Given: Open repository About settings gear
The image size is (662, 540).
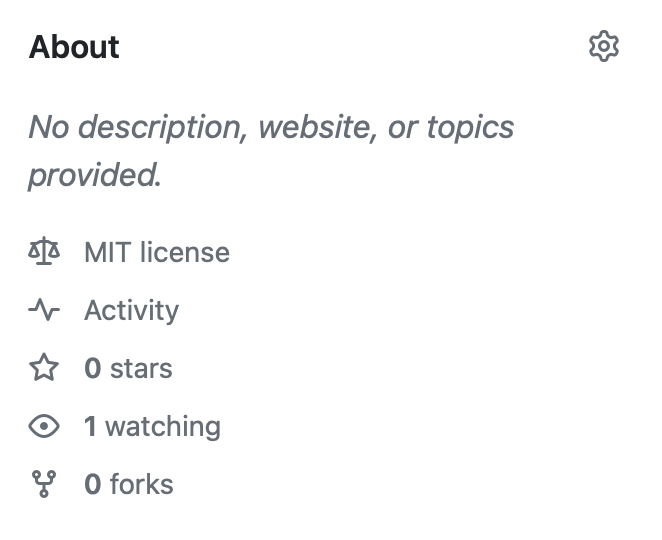Looking at the screenshot, I should tap(604, 46).
